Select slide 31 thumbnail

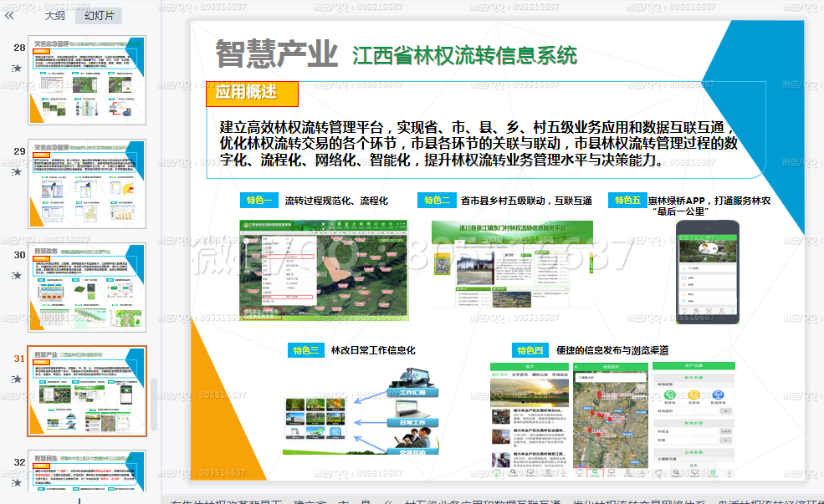coord(87,391)
